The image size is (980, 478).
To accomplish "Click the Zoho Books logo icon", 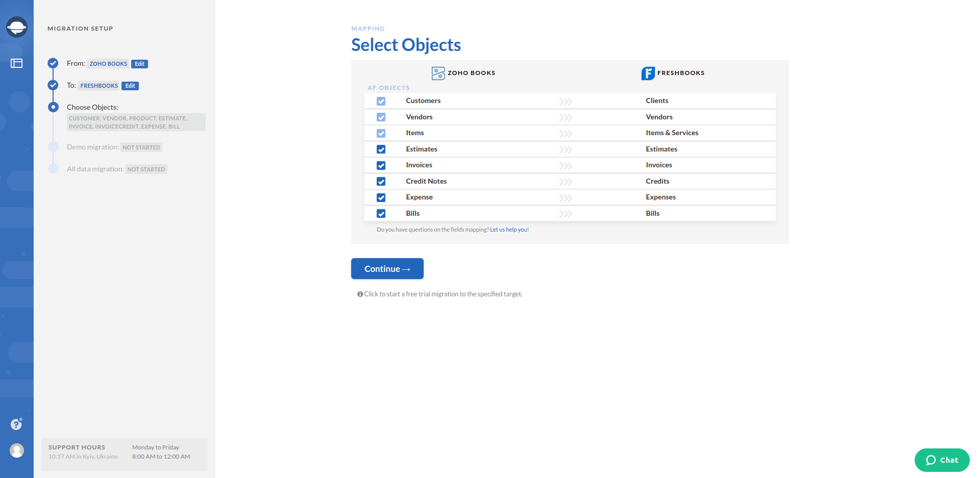I will pos(438,73).
